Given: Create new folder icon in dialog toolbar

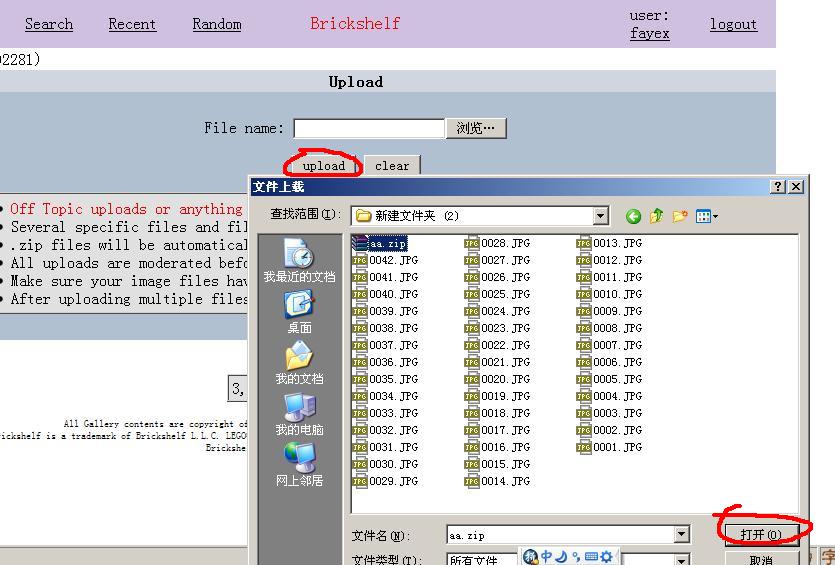Looking at the screenshot, I should click(680, 216).
